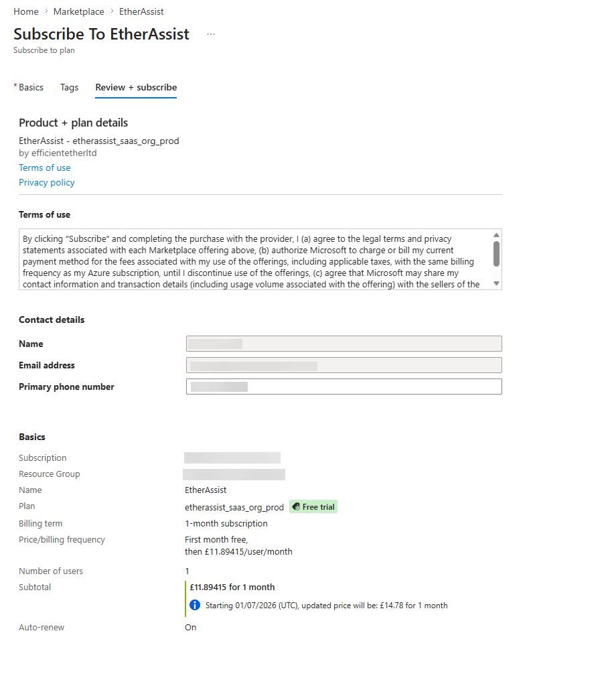Image resolution: width=612 pixels, height=700 pixels.
Task: Click the Email address field
Action: coord(343,365)
